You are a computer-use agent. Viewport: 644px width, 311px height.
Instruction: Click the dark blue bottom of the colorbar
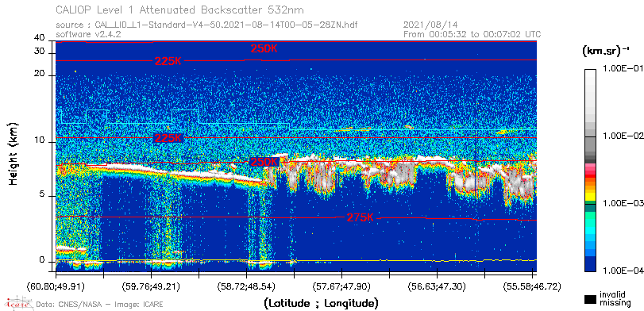[590, 263]
